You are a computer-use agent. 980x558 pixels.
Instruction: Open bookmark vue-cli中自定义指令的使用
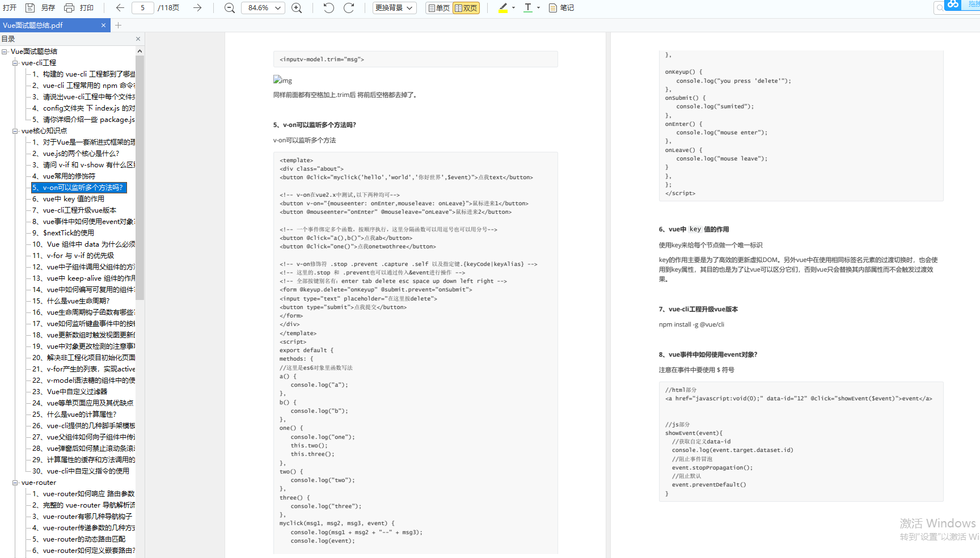click(81, 471)
